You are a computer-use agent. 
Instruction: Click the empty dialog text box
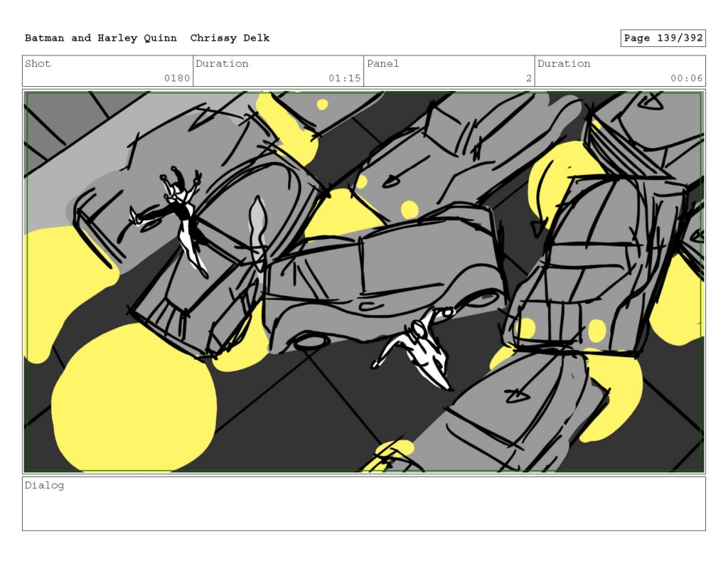tap(364, 504)
